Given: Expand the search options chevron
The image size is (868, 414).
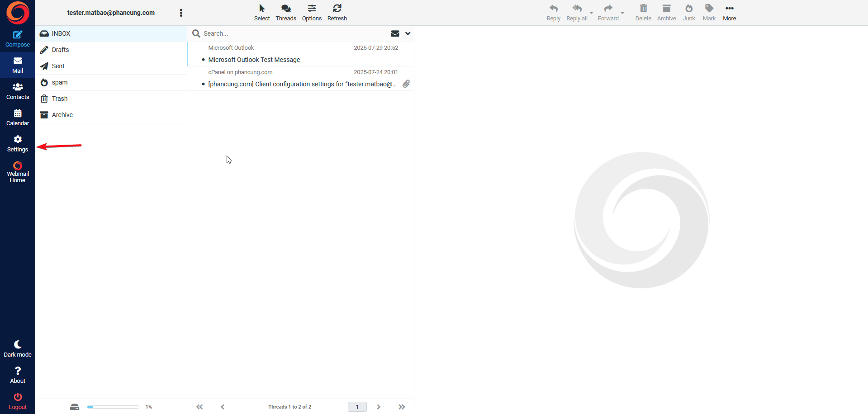Looking at the screenshot, I should pyautogui.click(x=408, y=33).
